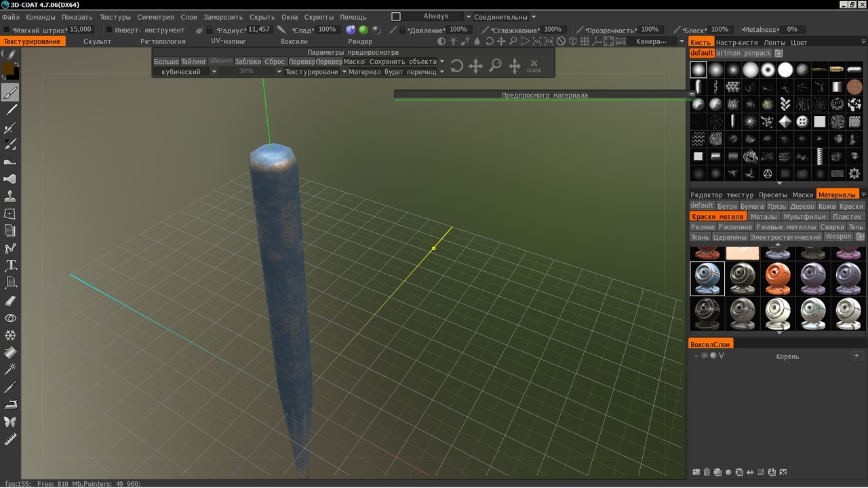The image size is (868, 488).
Task: Toggle the Мягкий штрих checkbox
Action: click(7, 30)
